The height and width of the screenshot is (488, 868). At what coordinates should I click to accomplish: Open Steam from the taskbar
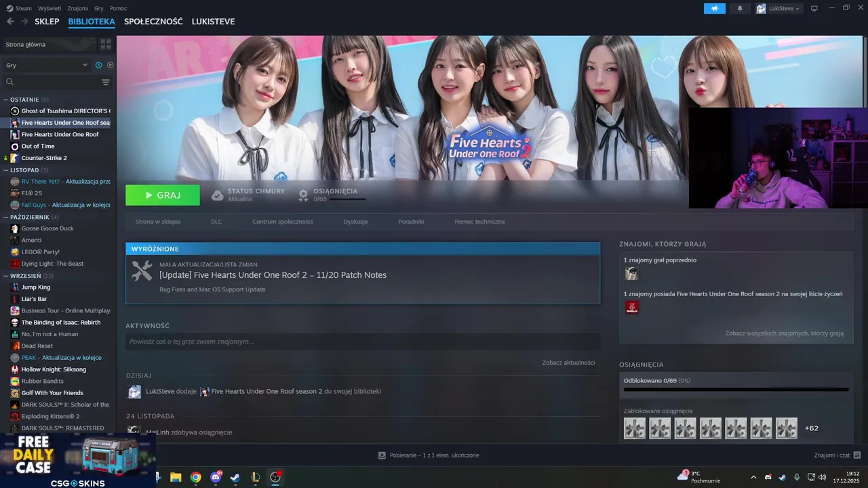[x=235, y=477]
